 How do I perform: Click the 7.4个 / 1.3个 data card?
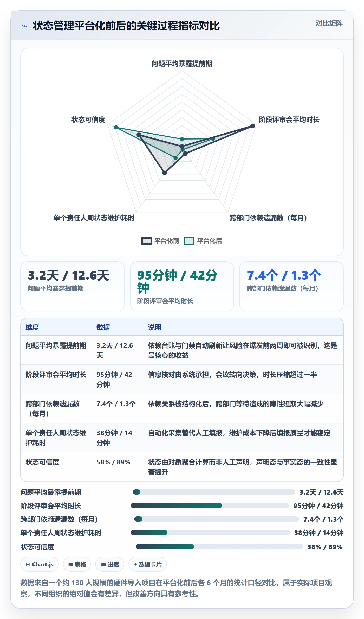click(291, 286)
